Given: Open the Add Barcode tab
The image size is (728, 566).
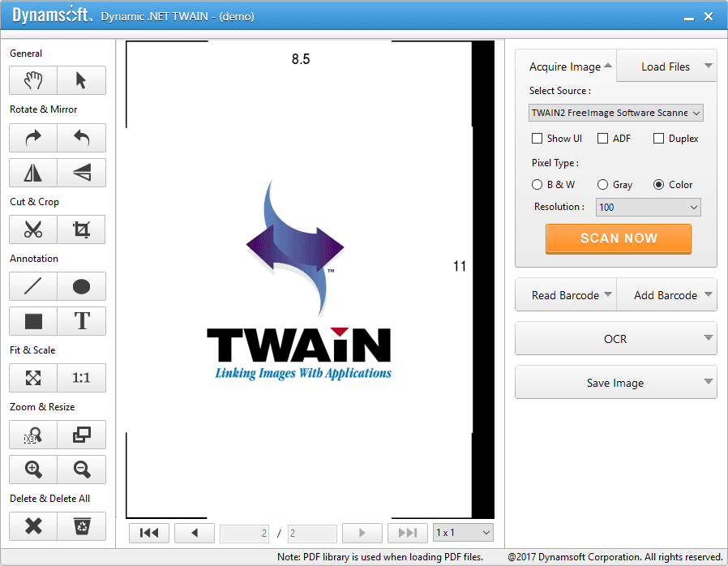Looking at the screenshot, I should (x=666, y=295).
